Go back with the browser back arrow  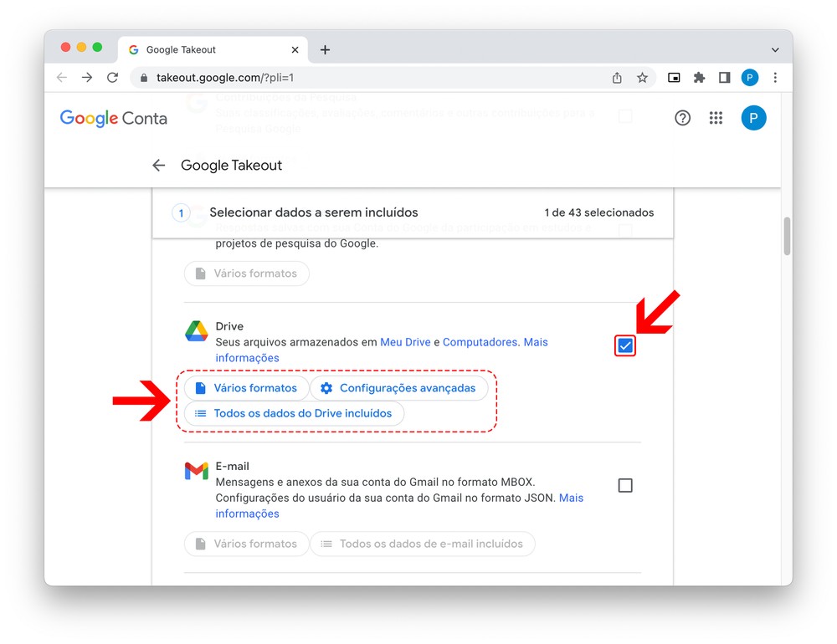62,78
